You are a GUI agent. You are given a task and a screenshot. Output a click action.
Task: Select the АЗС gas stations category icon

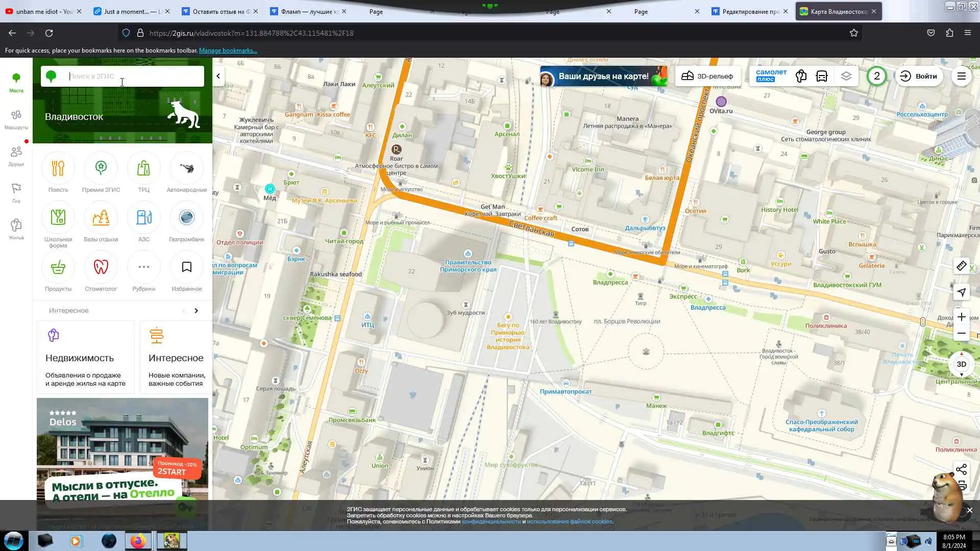(143, 218)
